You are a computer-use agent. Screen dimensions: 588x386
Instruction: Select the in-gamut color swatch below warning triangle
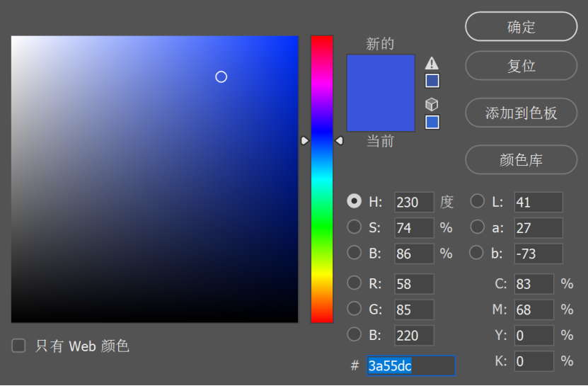point(432,81)
